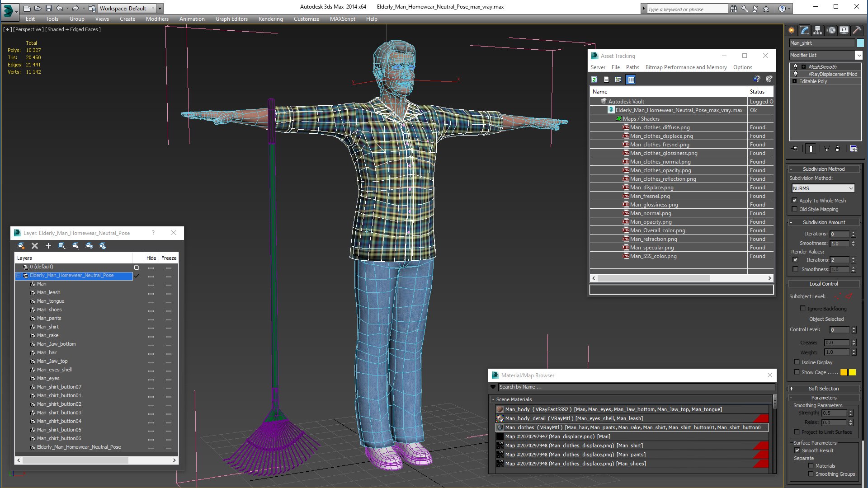Image resolution: width=868 pixels, height=488 pixels.
Task: Click Remove Modifier trash icon
Action: click(838, 148)
